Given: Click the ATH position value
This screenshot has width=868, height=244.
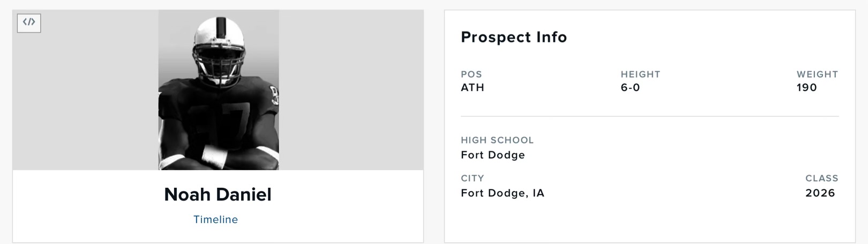Looking at the screenshot, I should (473, 88).
